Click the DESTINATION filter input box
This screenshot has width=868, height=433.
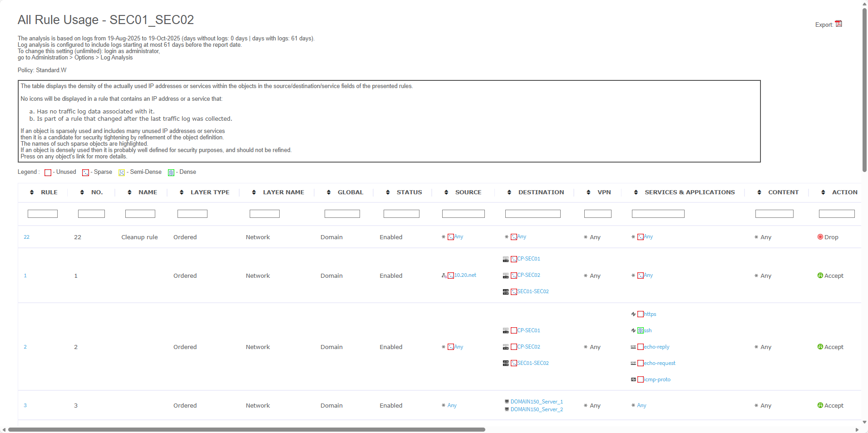[533, 214]
